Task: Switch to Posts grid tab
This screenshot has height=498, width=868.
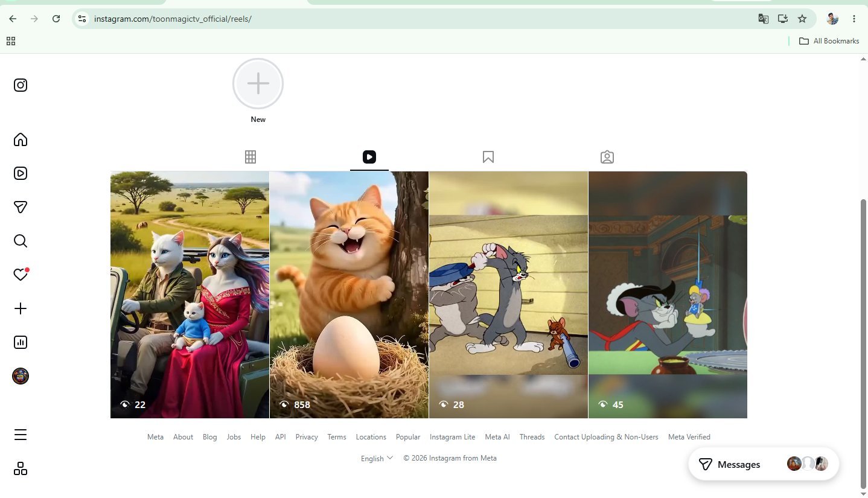Action: (x=251, y=157)
